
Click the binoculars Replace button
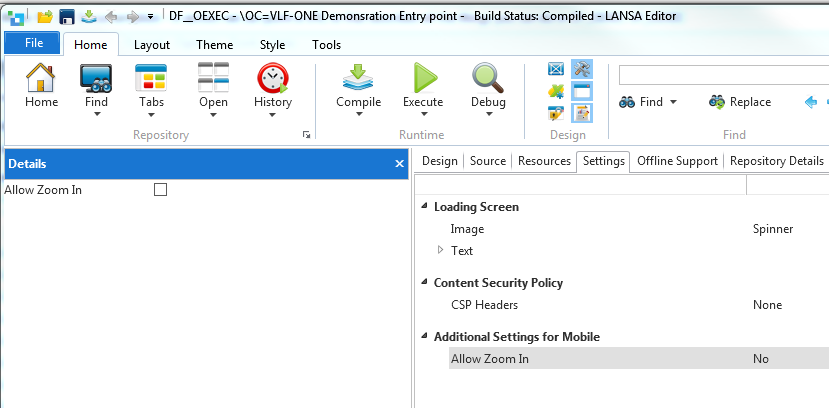[x=740, y=102]
